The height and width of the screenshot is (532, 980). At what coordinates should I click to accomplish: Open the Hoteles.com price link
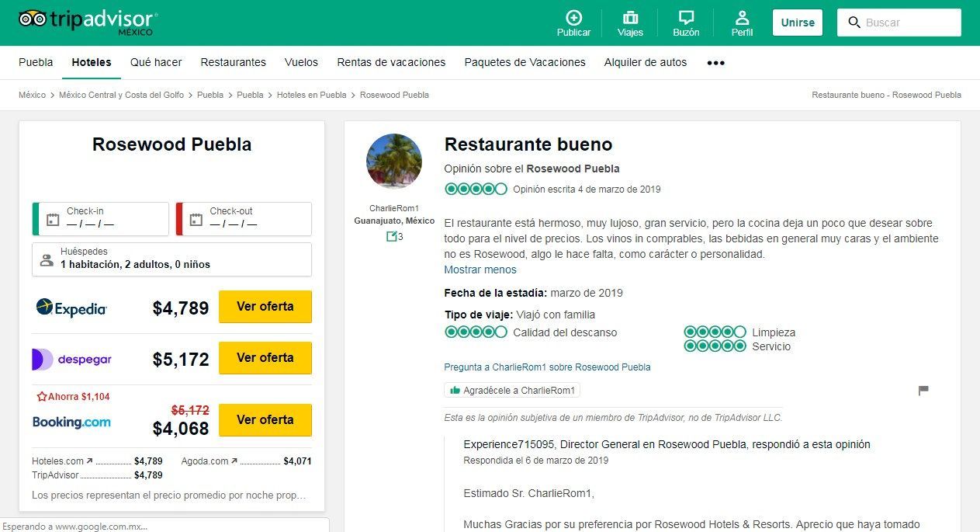[x=97, y=461]
